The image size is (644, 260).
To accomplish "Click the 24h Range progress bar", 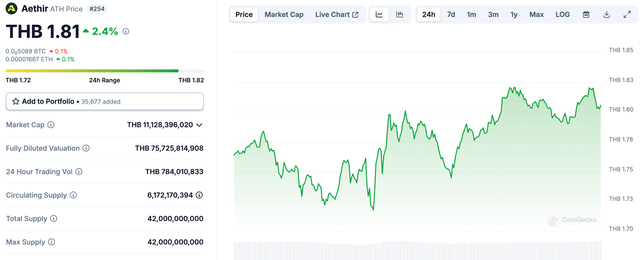I will tap(104, 71).
